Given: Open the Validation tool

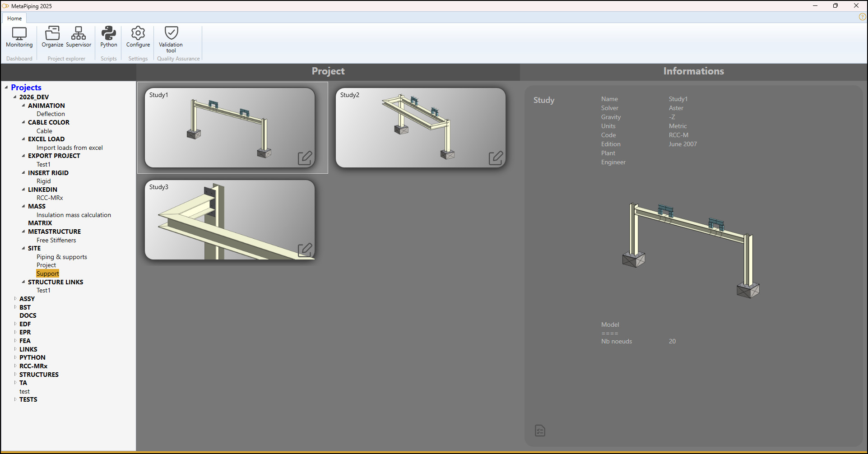Looking at the screenshot, I should (x=171, y=39).
